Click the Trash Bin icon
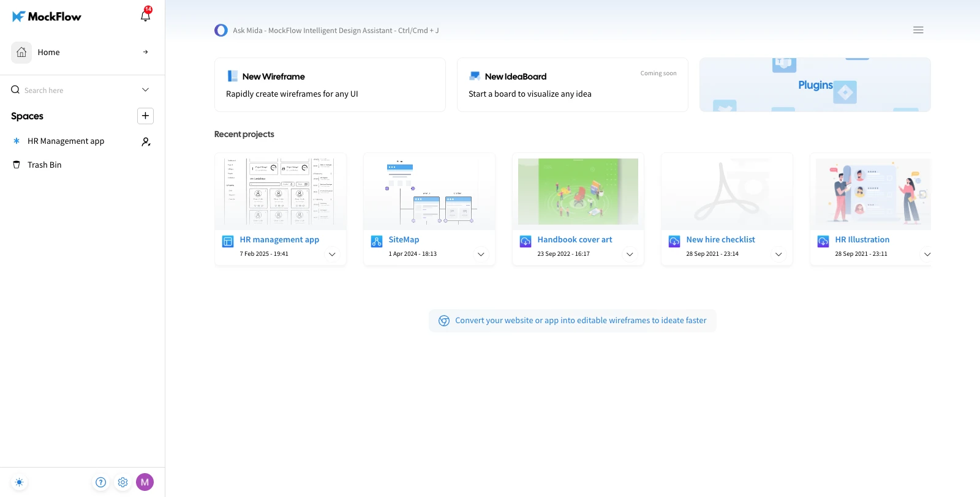 [x=17, y=165]
